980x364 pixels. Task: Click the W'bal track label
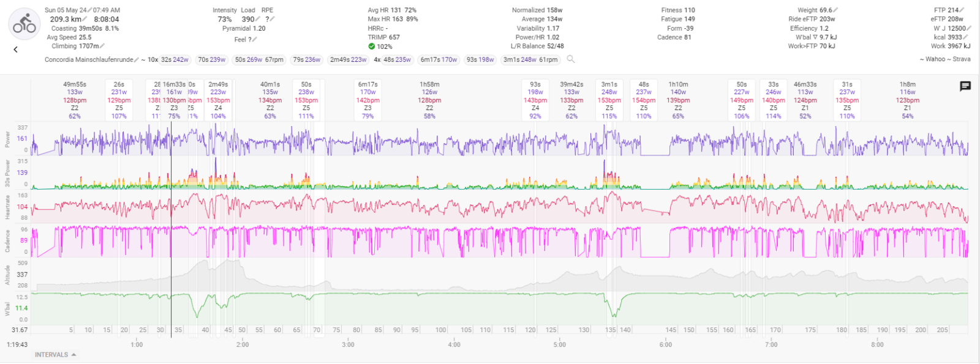(x=7, y=308)
